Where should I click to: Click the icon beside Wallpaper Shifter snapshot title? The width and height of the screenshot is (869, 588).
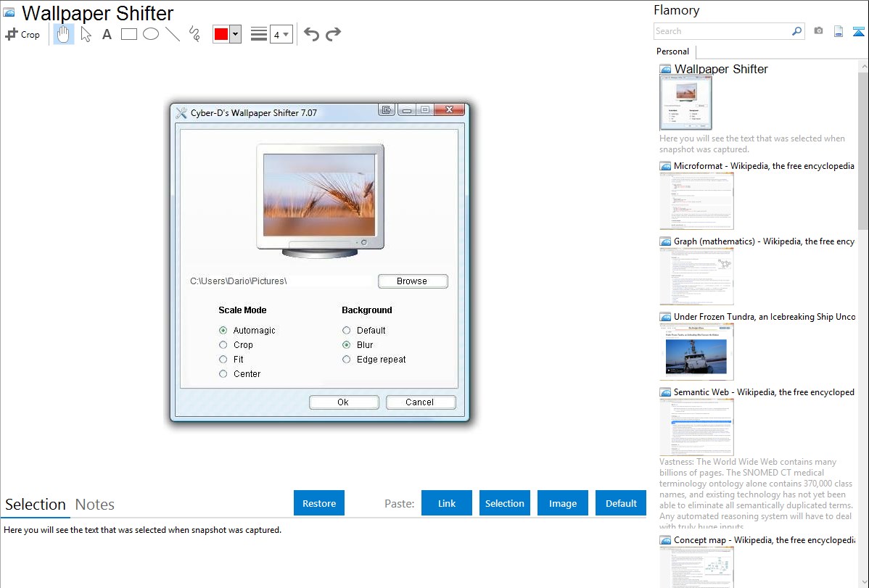(665, 70)
